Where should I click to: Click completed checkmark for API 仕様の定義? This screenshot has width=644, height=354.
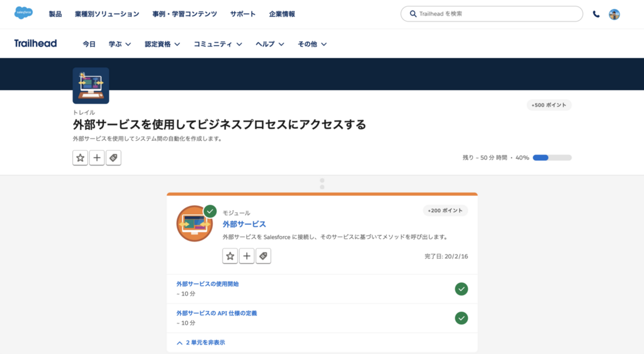(x=461, y=318)
